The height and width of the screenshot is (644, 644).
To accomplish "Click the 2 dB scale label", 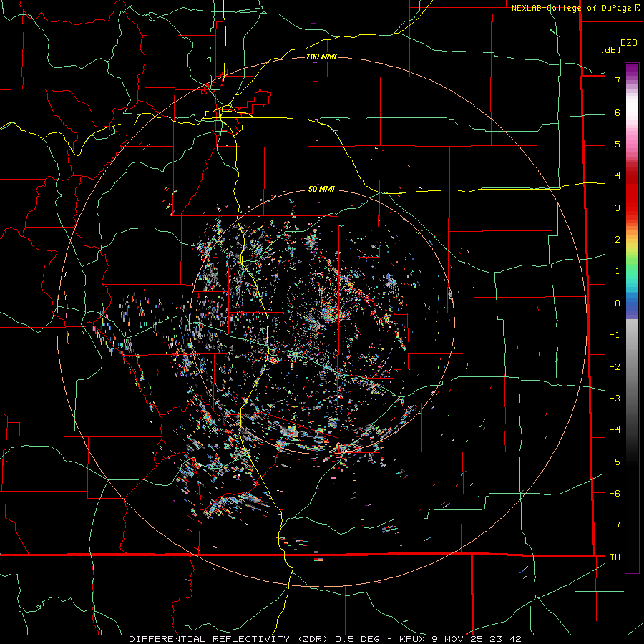I will click(x=618, y=240).
